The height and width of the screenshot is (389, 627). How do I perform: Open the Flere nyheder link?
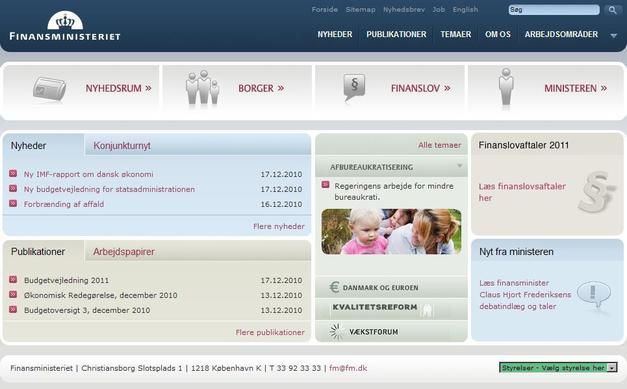pos(279,226)
